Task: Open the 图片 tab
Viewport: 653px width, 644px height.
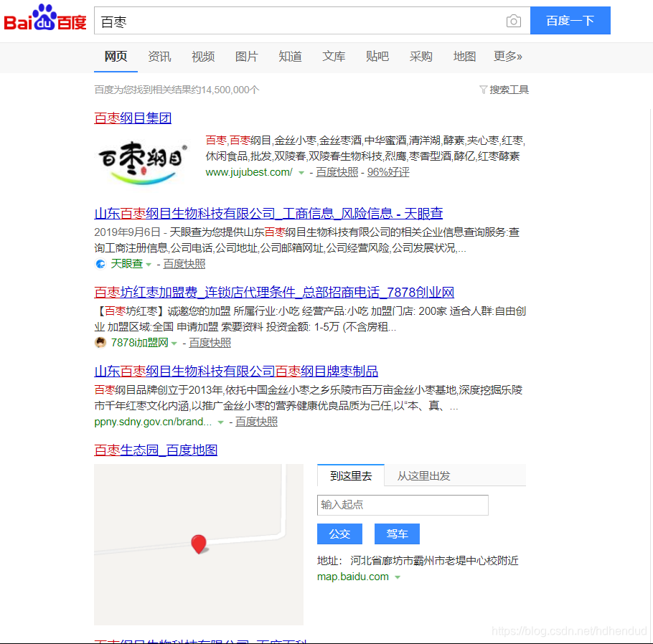Action: [x=247, y=56]
